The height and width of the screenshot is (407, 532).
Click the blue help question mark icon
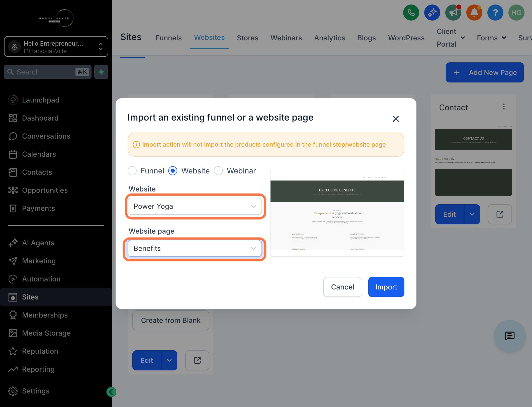(x=495, y=13)
